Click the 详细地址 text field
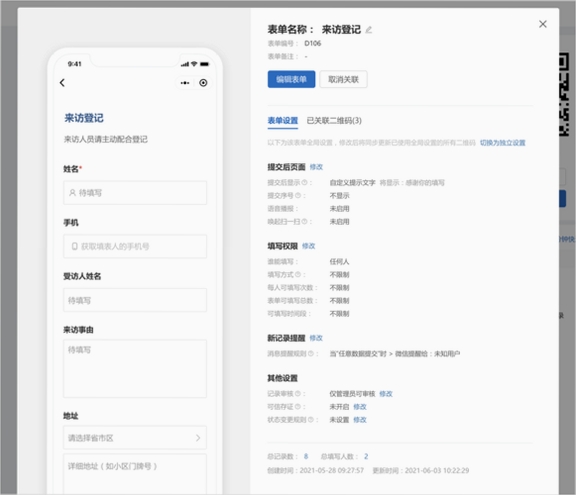The image size is (576, 495). [x=135, y=474]
